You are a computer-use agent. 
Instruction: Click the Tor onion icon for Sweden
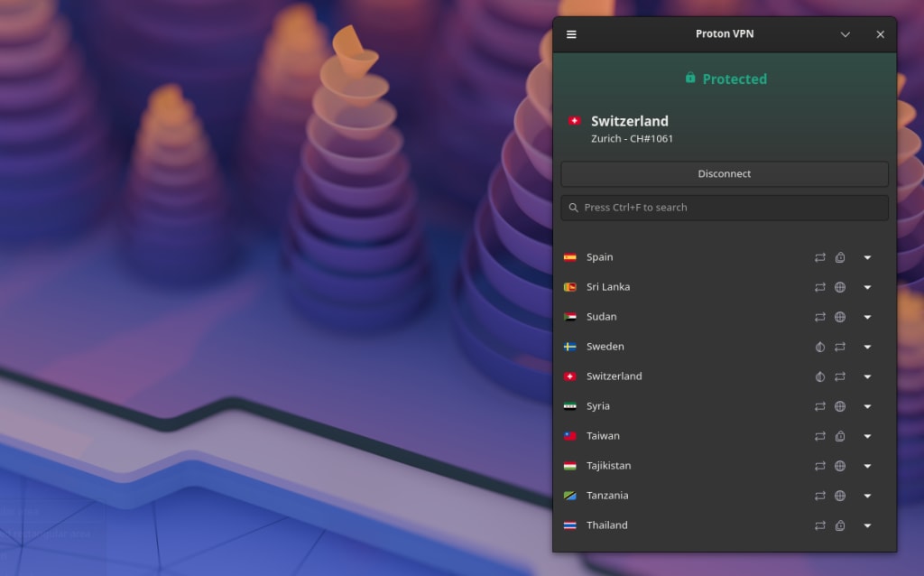point(819,347)
